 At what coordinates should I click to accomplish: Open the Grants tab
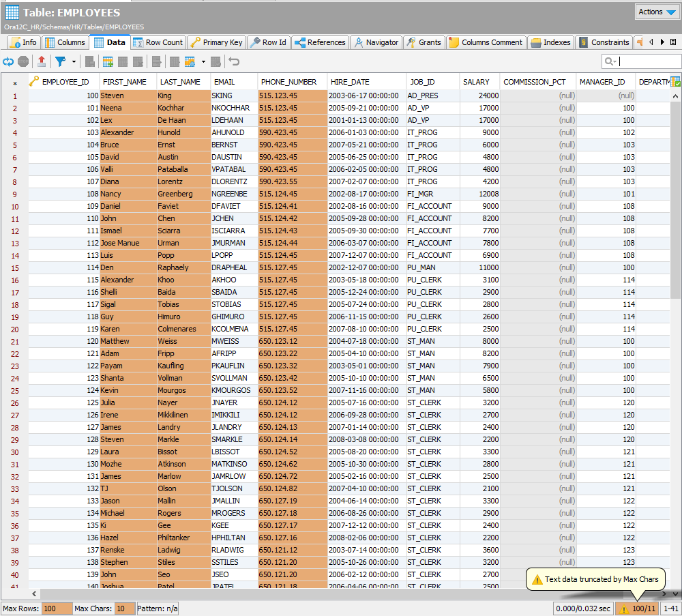click(x=424, y=42)
